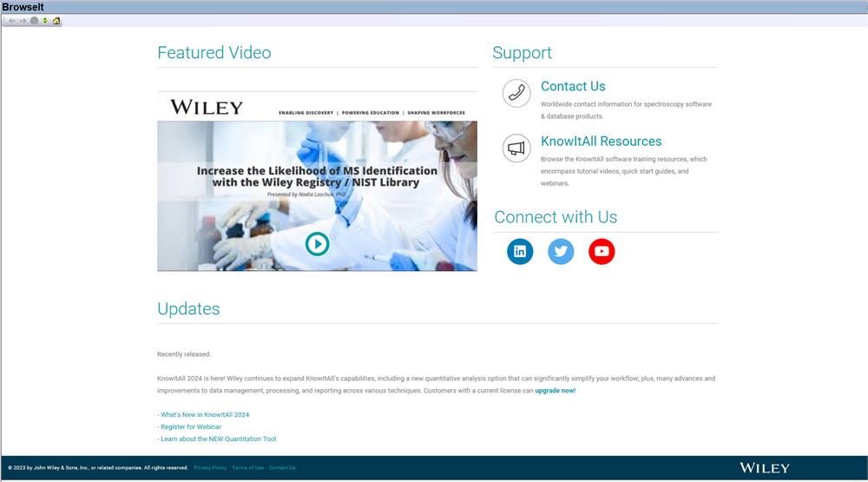This screenshot has width=868, height=482.
Task: Click the 'upgrade now!' link
Action: 555,391
